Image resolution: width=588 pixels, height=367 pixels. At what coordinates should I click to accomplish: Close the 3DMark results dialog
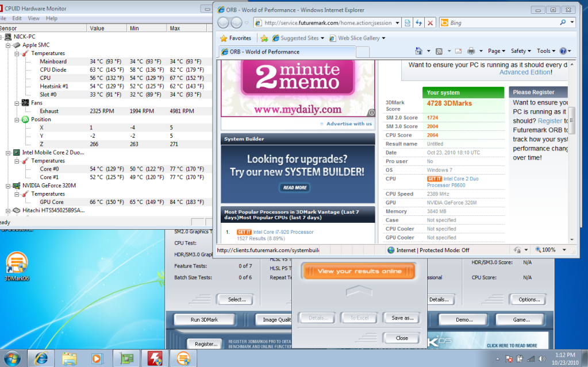click(x=402, y=338)
